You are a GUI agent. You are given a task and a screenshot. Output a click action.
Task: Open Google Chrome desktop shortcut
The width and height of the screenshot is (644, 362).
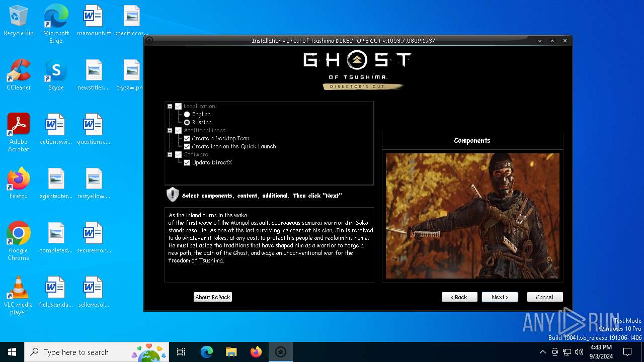(x=19, y=241)
